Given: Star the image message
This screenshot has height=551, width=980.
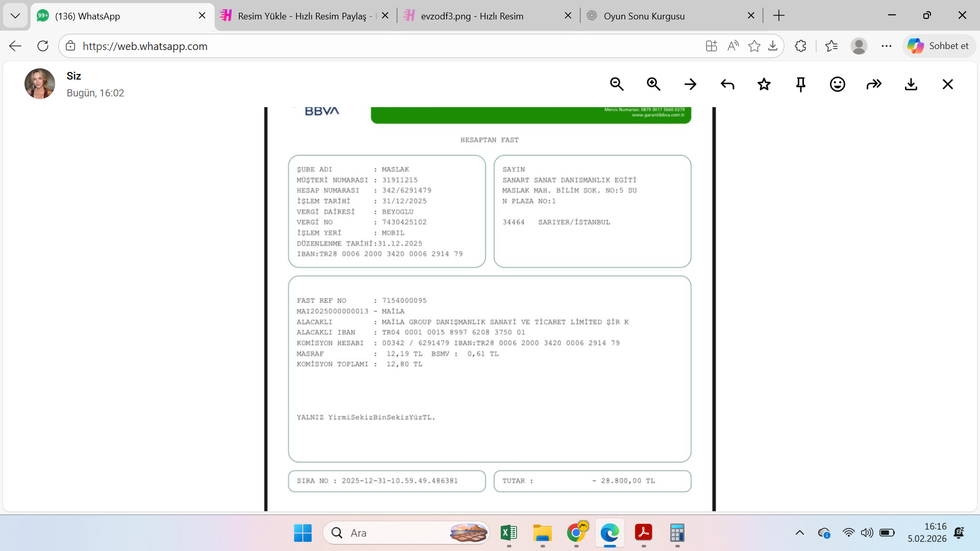Looking at the screenshot, I should pyautogui.click(x=764, y=84).
